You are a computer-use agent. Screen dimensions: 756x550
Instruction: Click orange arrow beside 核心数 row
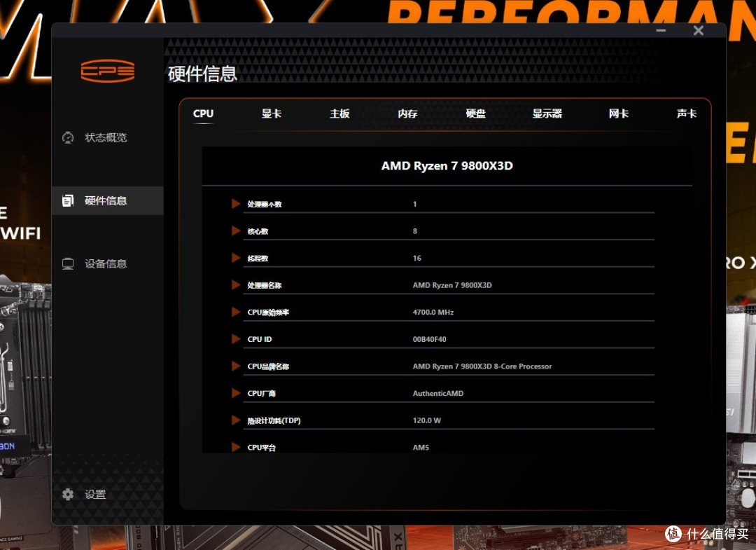click(x=236, y=231)
